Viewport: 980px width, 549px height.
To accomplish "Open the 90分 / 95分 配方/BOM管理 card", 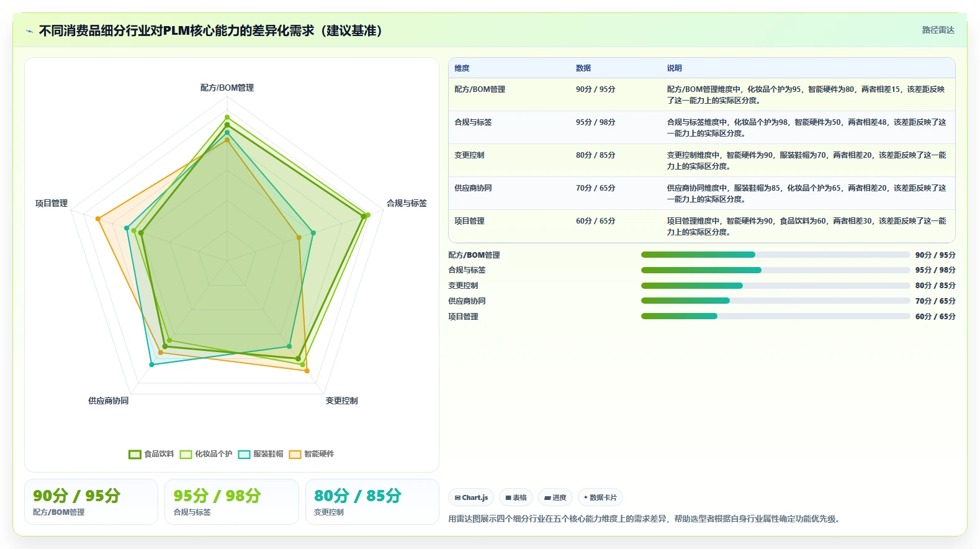I will click(91, 502).
